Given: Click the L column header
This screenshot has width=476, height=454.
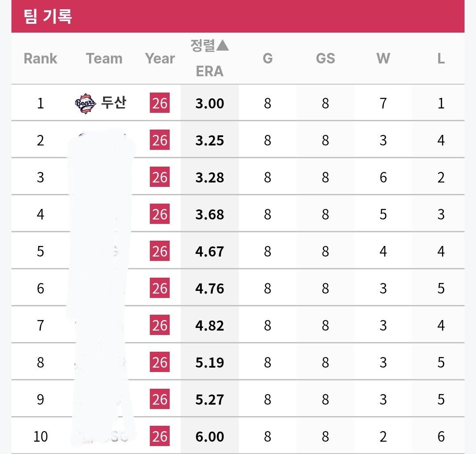Looking at the screenshot, I should click(x=441, y=58).
